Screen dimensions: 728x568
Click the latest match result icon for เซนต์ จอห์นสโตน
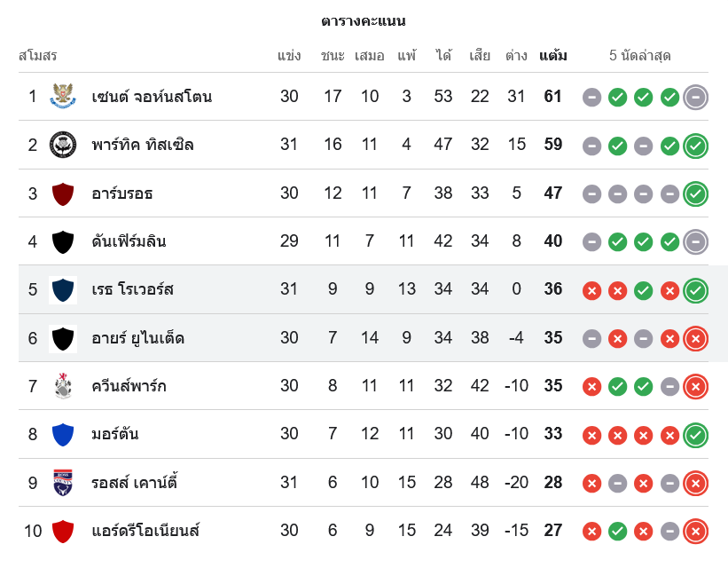pos(696,97)
